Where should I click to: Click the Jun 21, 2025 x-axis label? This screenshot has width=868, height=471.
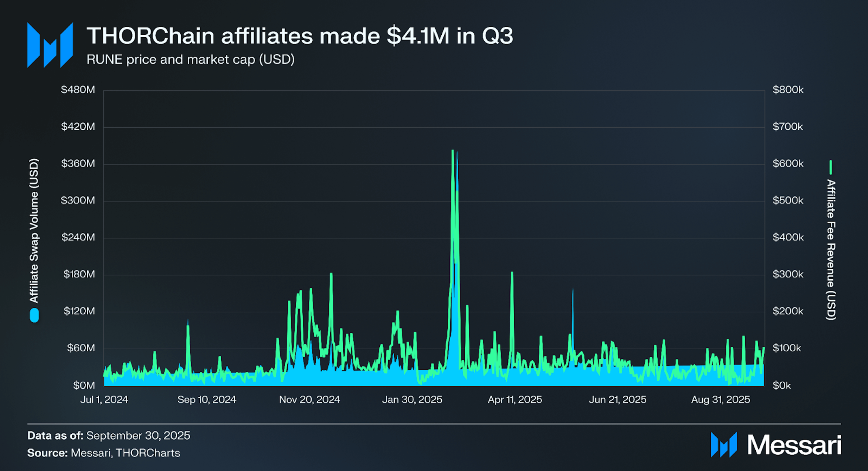coord(617,400)
